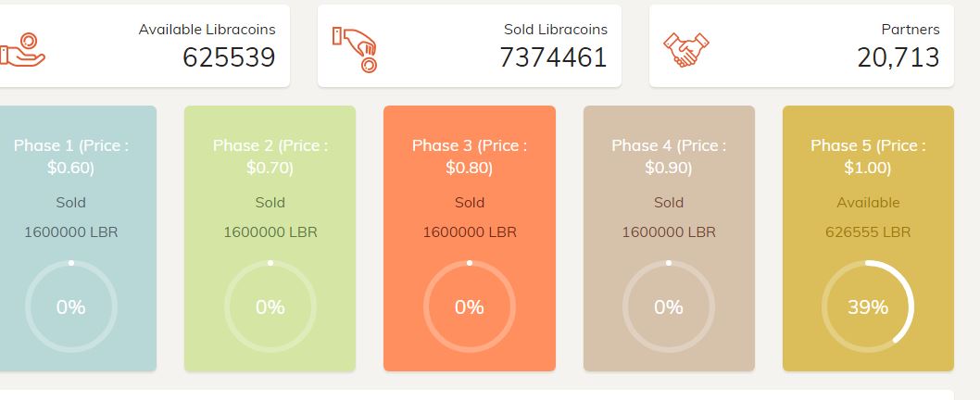The height and width of the screenshot is (400, 980).
Task: Click the hand holding coin icon
Action: (x=22, y=49)
